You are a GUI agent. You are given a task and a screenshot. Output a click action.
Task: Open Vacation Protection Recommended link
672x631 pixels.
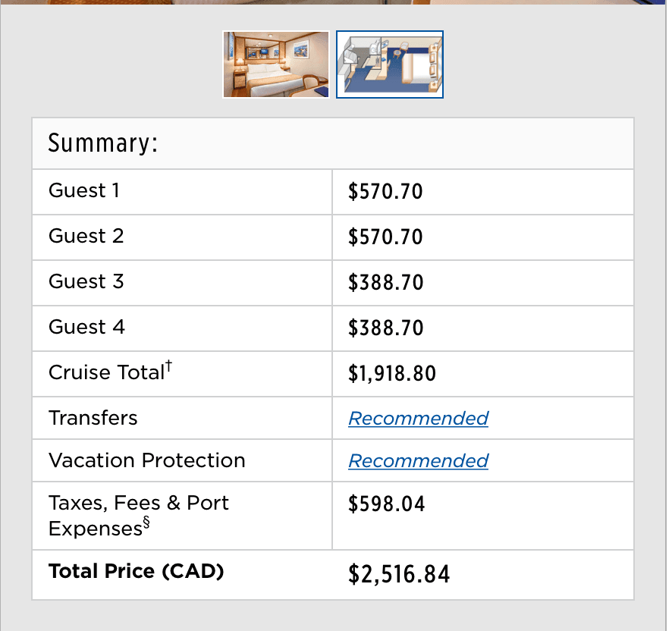tap(418, 461)
